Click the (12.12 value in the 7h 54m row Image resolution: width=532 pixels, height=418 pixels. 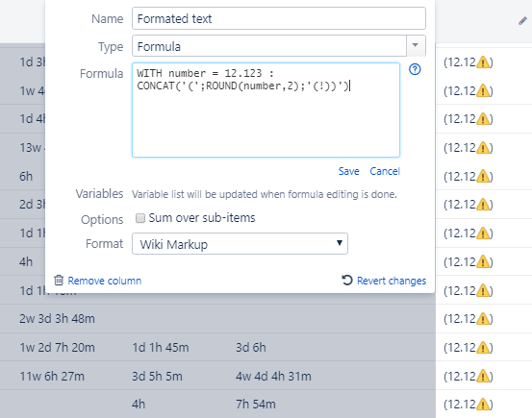click(469, 405)
